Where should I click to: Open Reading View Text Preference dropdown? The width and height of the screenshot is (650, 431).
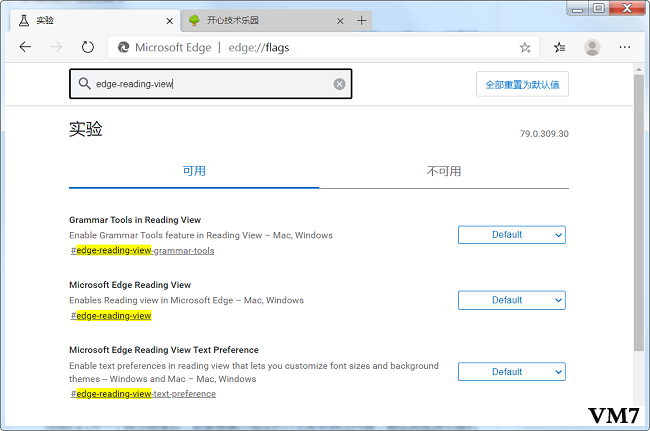coord(512,372)
